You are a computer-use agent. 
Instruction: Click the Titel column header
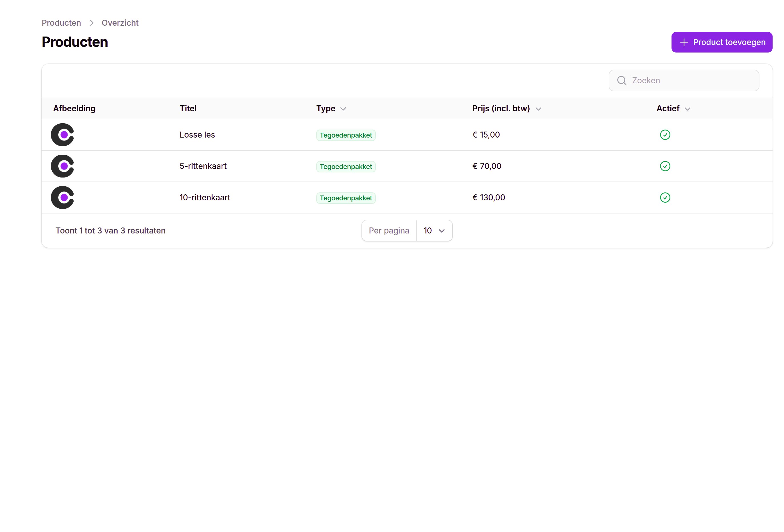188,108
